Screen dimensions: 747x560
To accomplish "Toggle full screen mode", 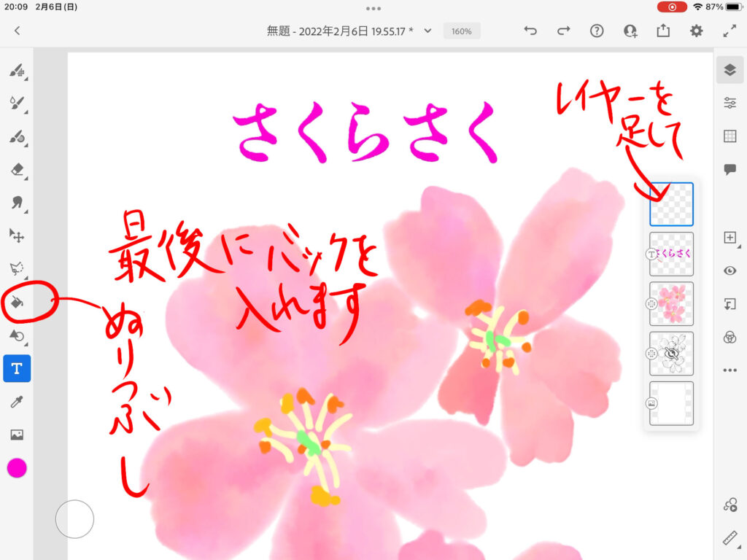I will click(729, 31).
